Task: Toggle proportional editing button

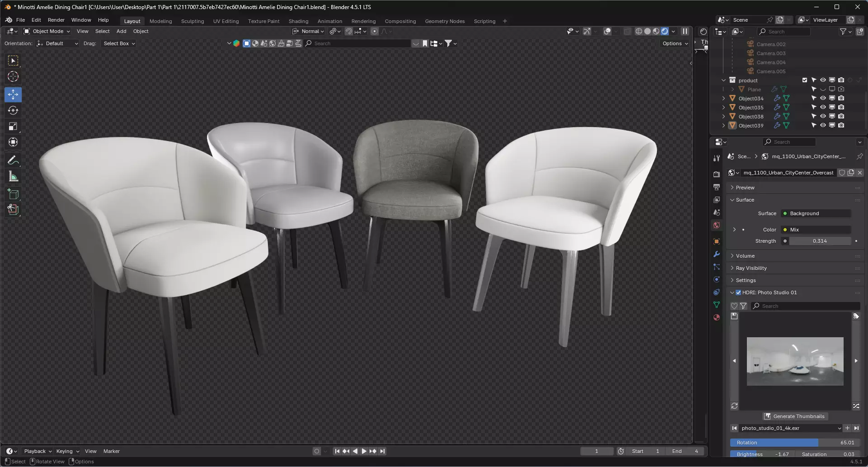Action: click(375, 31)
